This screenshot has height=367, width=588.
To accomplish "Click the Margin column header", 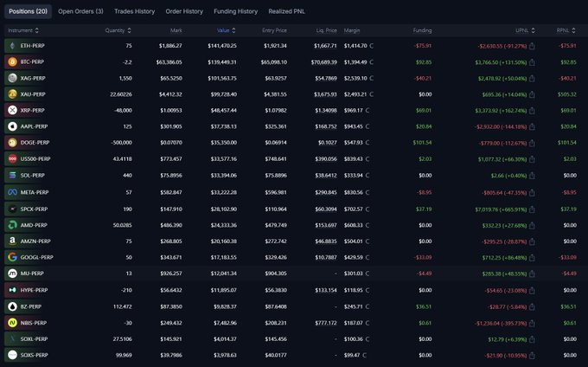I will click(x=352, y=30).
